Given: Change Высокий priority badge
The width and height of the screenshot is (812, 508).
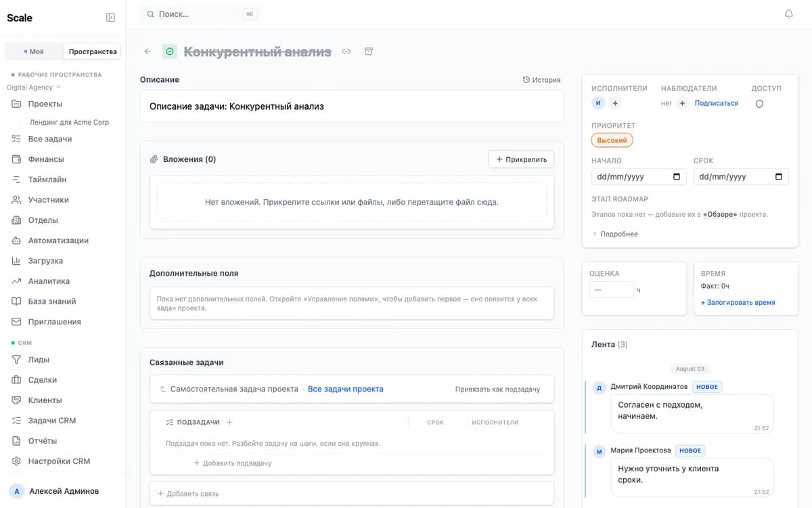Looking at the screenshot, I should click(612, 140).
